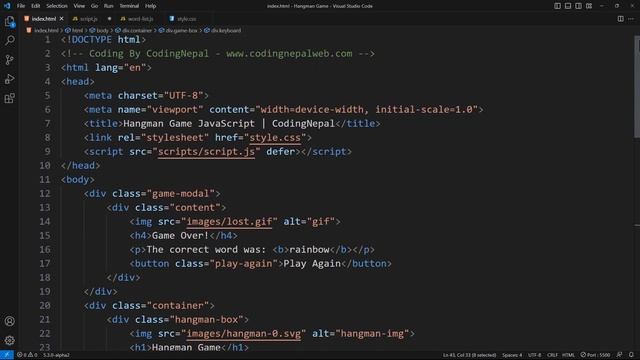Open the Search view in activity bar
Image resolution: width=640 pixels, height=360 pixels.
point(9,40)
